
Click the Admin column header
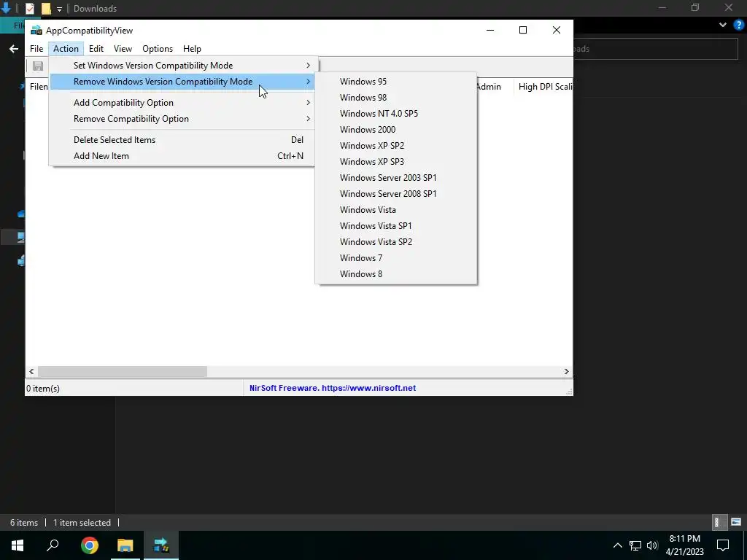click(495, 87)
